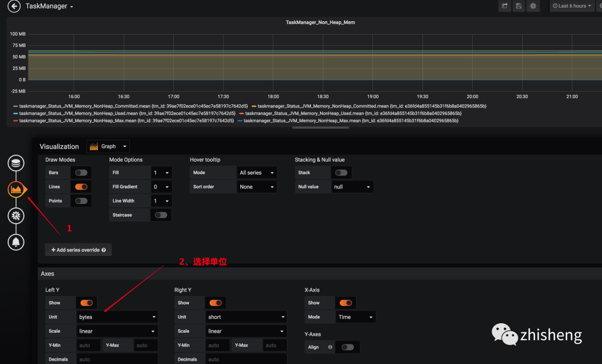Select NonHeap_Max.mean legend series tm_id 39ae7f02
602x364 pixels.
[x=127, y=120]
